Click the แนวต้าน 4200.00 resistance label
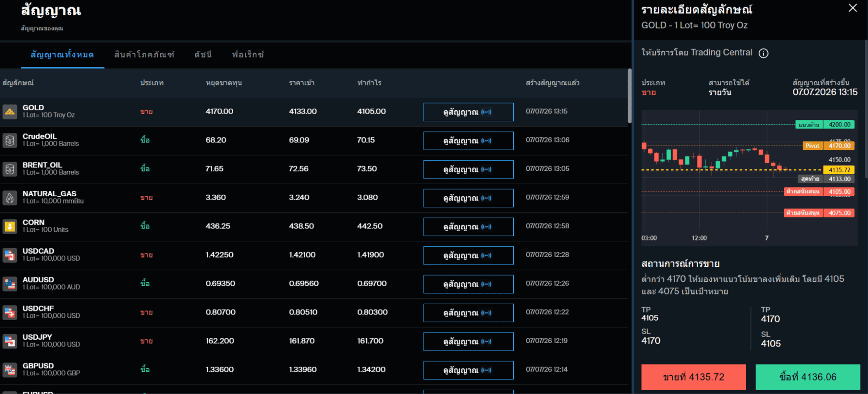Screen dimensions: 868x394 pos(825,125)
